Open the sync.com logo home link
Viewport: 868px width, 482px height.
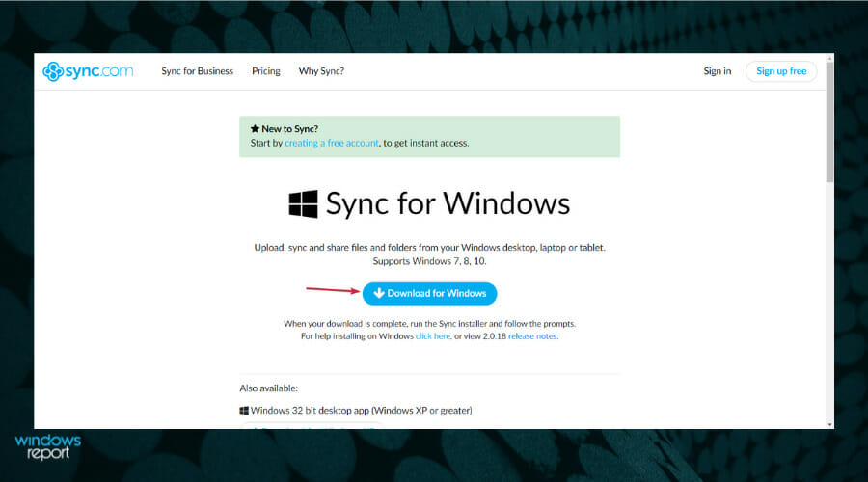coord(88,71)
